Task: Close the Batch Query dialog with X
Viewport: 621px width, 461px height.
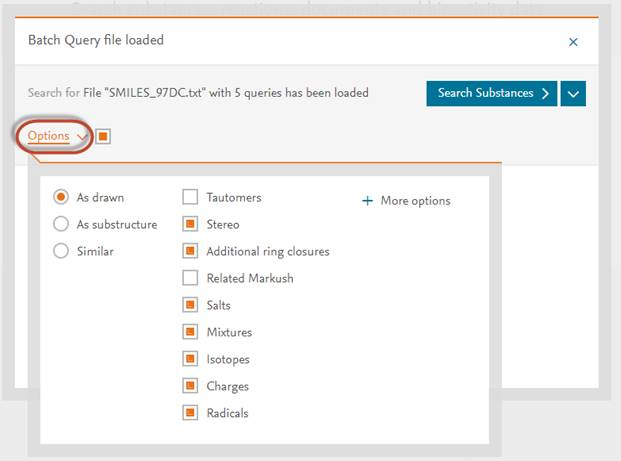Action: pyautogui.click(x=573, y=42)
